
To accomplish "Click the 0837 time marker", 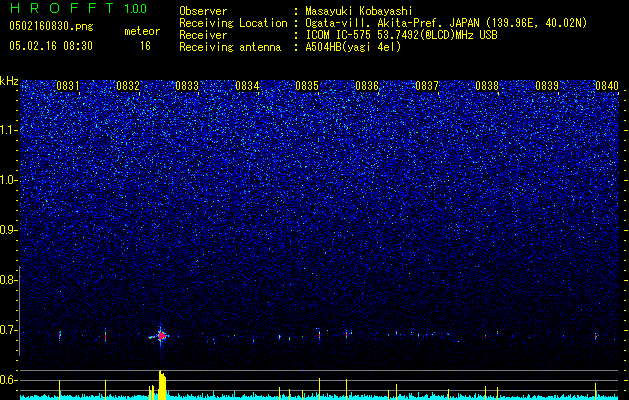I will [427, 86].
